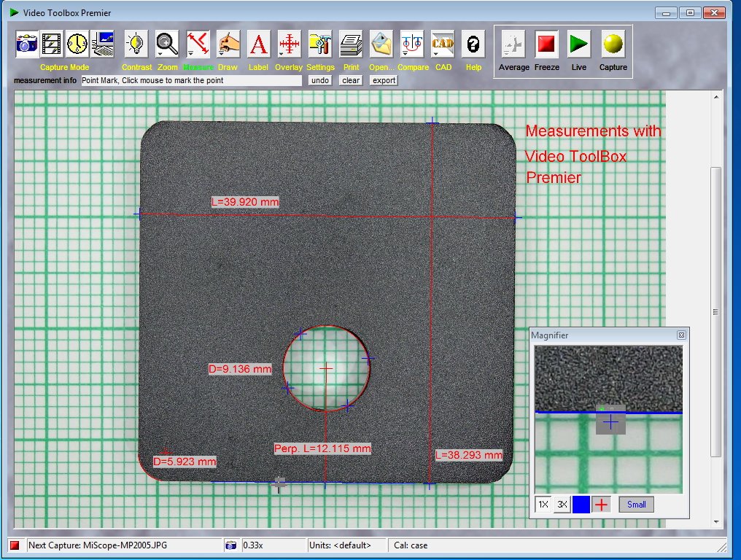Open the Zoom magnifying glass tool

[x=167, y=44]
